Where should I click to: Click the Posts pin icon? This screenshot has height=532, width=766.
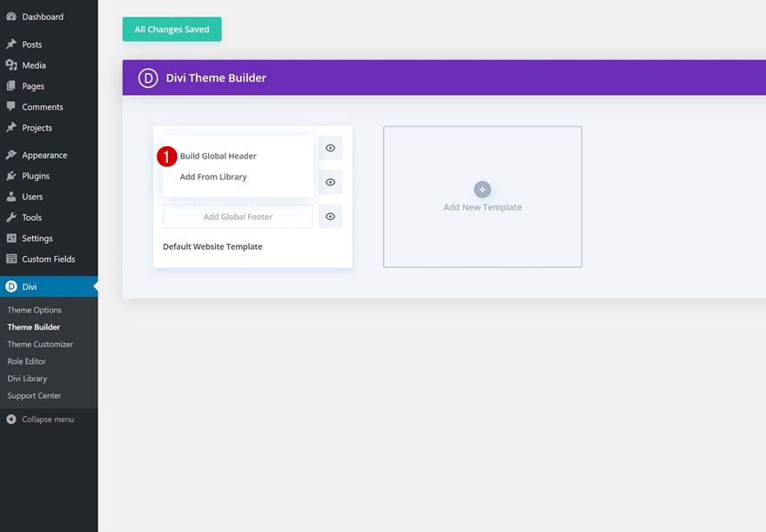click(11, 44)
